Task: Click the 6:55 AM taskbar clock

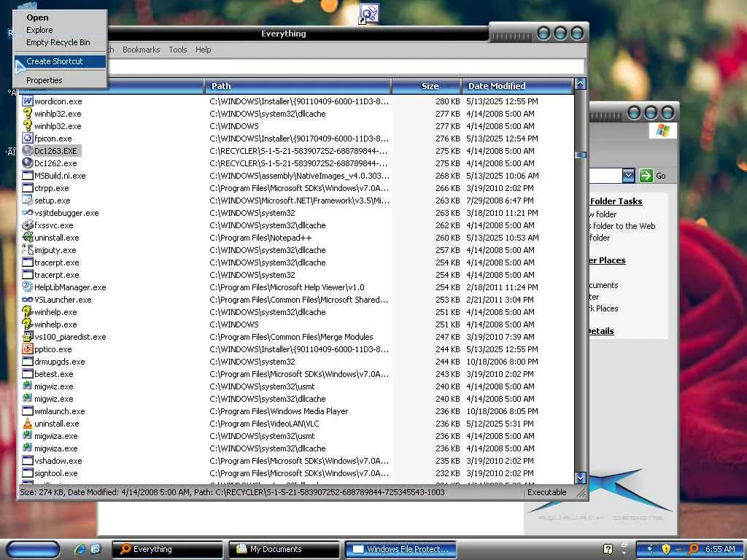Action: pyautogui.click(x=720, y=549)
